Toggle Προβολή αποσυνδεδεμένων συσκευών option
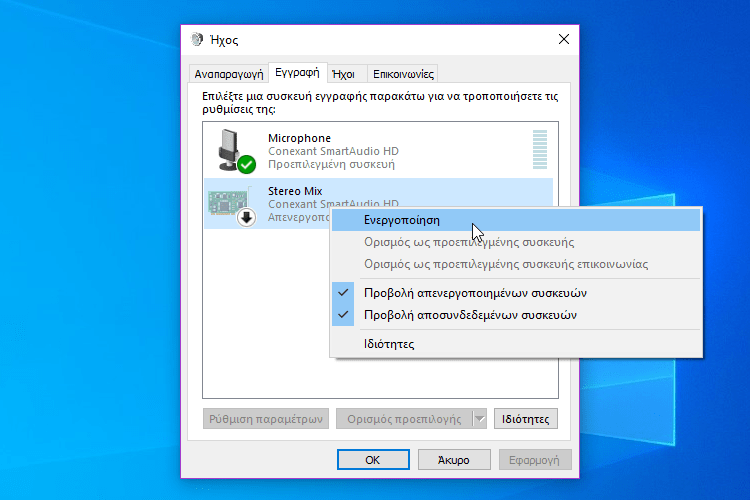This screenshot has height=500, width=750. tap(516, 315)
